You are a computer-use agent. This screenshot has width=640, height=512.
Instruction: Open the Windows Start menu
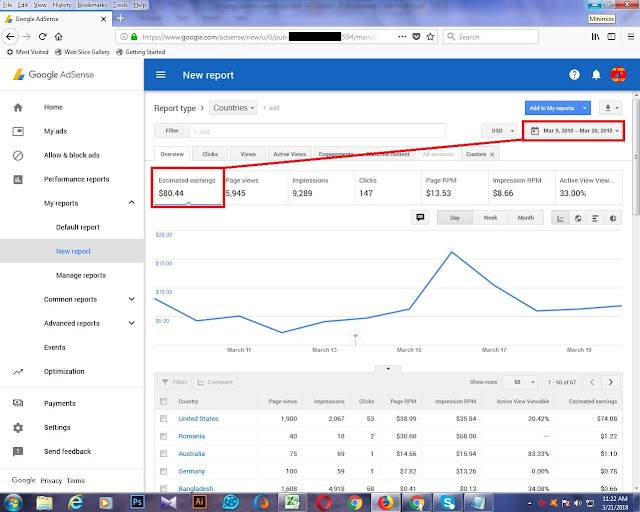pyautogui.click(x=13, y=502)
